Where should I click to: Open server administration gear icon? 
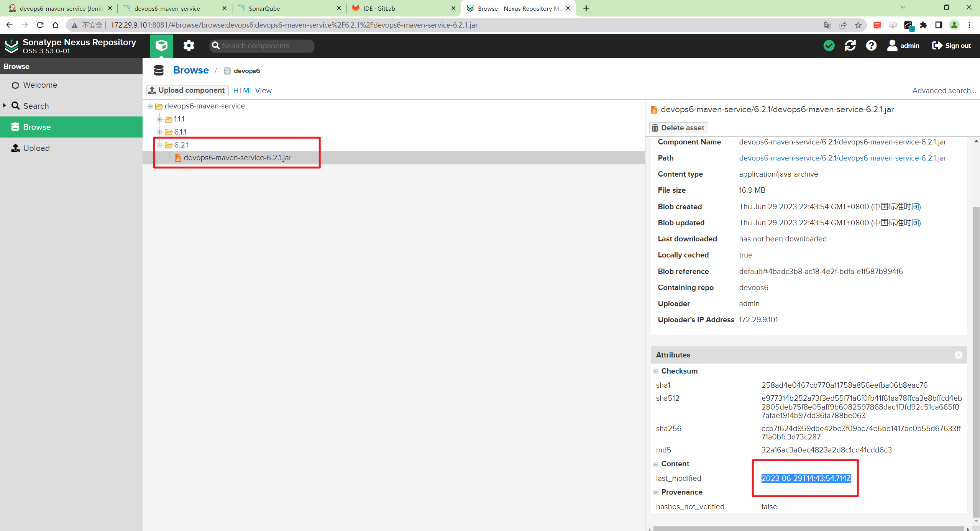pyautogui.click(x=189, y=46)
